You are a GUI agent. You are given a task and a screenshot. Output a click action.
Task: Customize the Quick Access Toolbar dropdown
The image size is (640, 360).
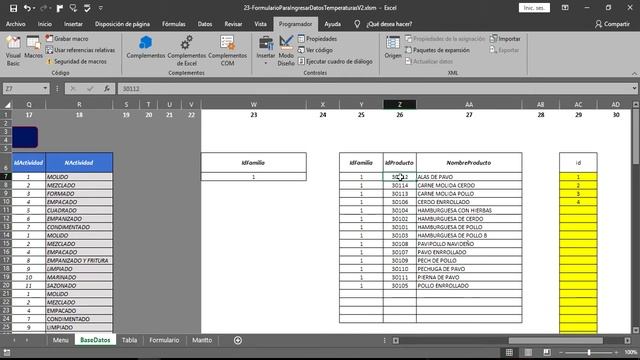pyautogui.click(x=101, y=8)
